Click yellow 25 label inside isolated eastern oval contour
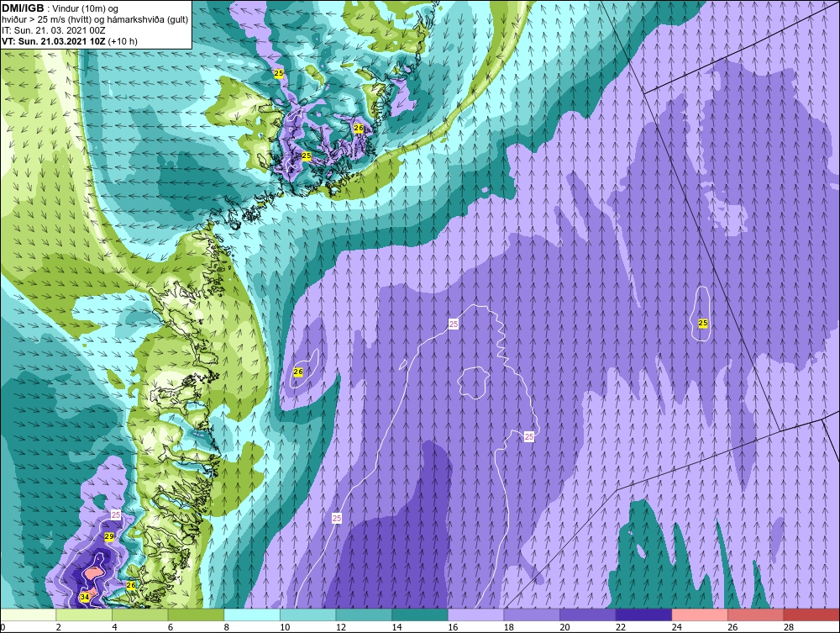840x633 pixels. click(x=703, y=323)
